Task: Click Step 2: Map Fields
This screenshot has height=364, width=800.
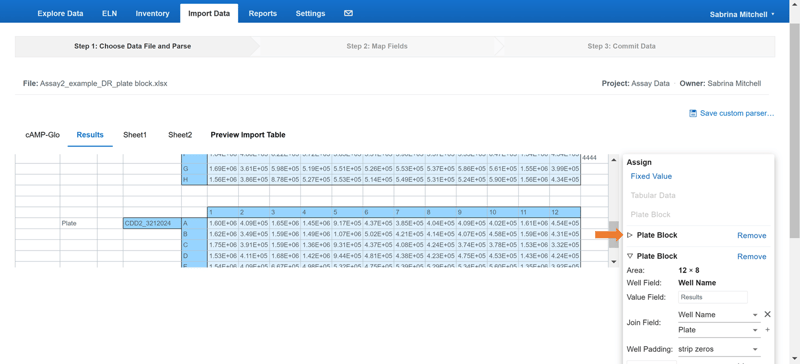Action: (377, 46)
